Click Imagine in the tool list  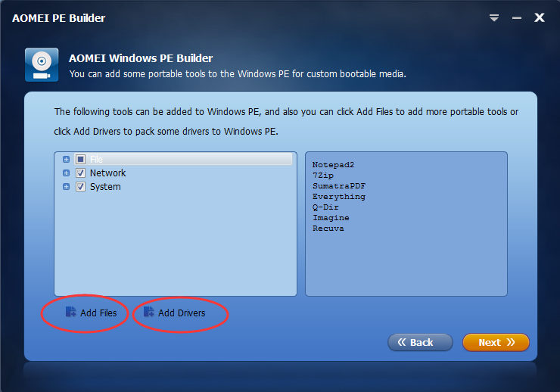pos(331,218)
